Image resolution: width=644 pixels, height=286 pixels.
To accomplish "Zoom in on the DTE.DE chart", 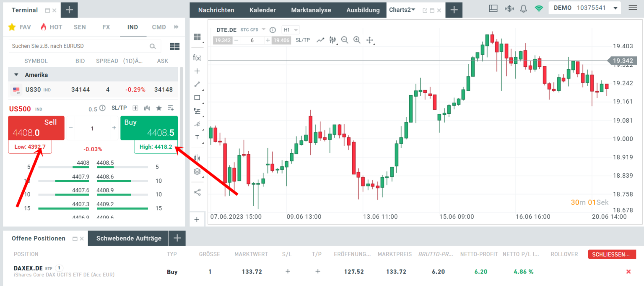I will click(x=357, y=40).
